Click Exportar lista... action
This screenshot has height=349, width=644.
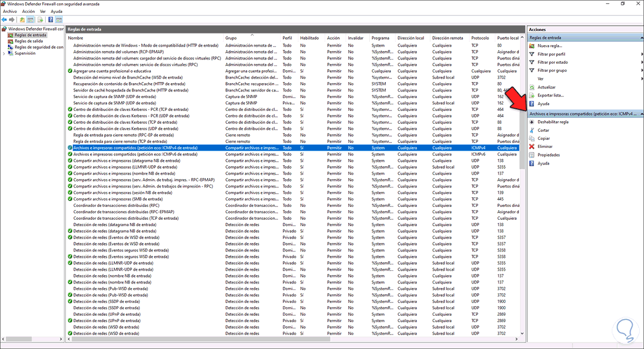click(x=551, y=95)
